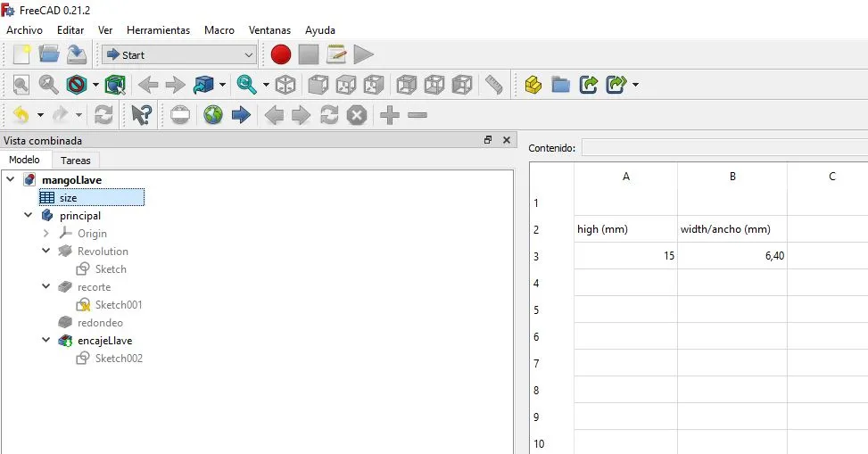The height and width of the screenshot is (454, 868).
Task: Expand the Origin tree node
Action: pos(46,234)
